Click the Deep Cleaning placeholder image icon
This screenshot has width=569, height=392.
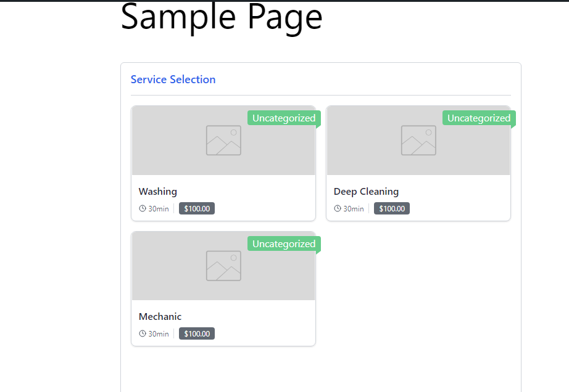click(x=418, y=140)
